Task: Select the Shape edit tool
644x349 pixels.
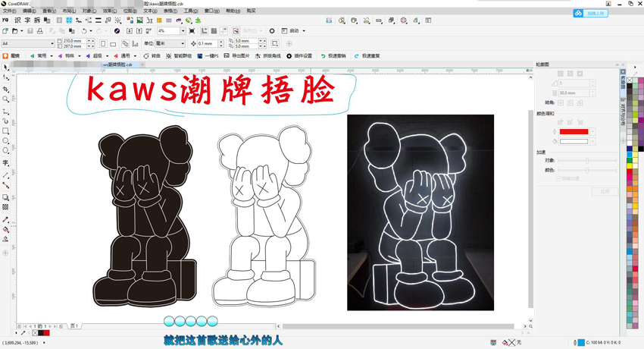Action: 5,77
